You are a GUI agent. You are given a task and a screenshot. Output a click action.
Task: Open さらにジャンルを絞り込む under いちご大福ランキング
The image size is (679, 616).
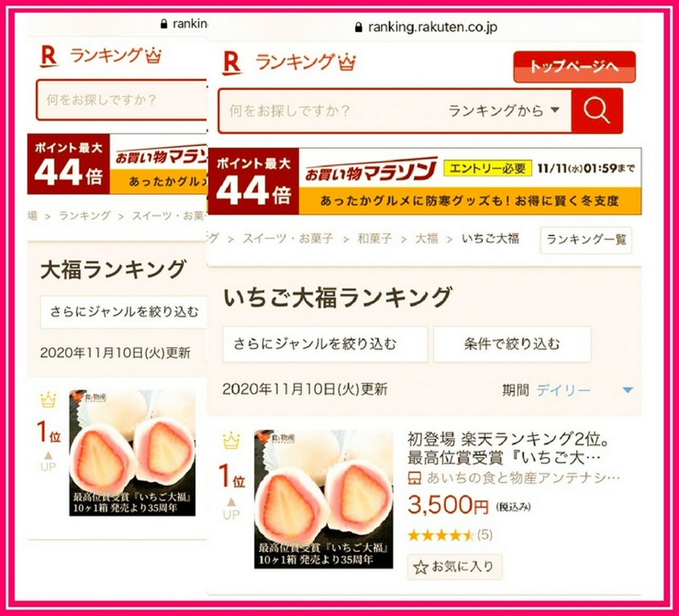325,345
